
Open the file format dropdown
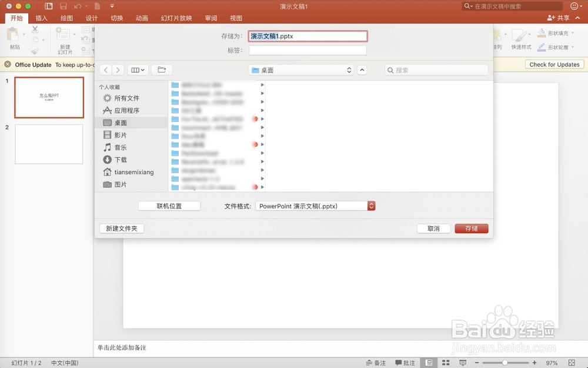coord(371,206)
